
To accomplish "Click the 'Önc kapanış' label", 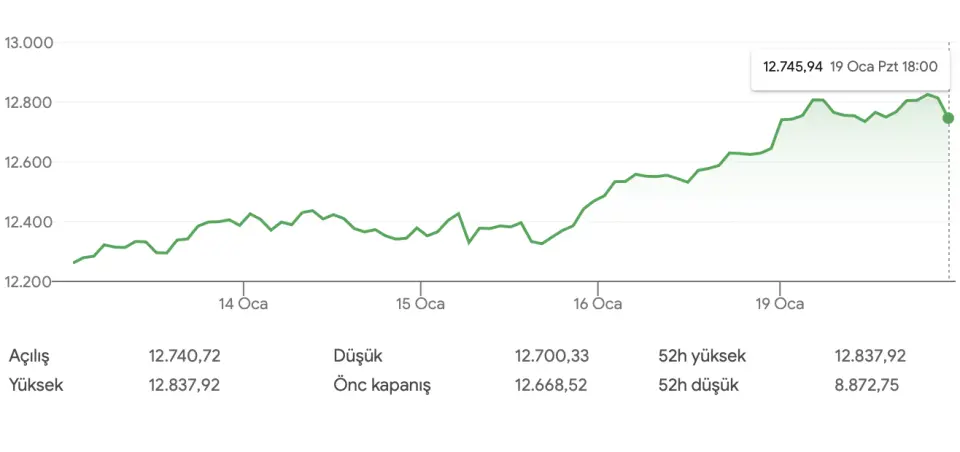I will 382,385.
